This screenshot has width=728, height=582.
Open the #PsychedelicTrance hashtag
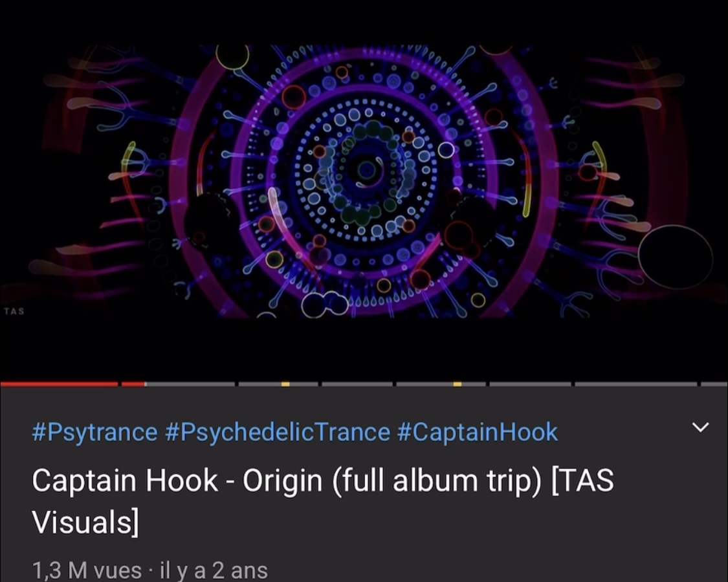pyautogui.click(x=277, y=432)
